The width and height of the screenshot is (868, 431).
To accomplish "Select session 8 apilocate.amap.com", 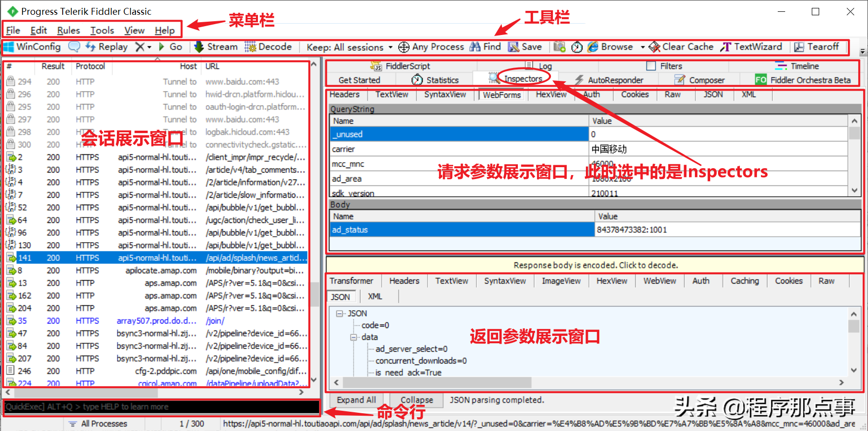I will 156,271.
